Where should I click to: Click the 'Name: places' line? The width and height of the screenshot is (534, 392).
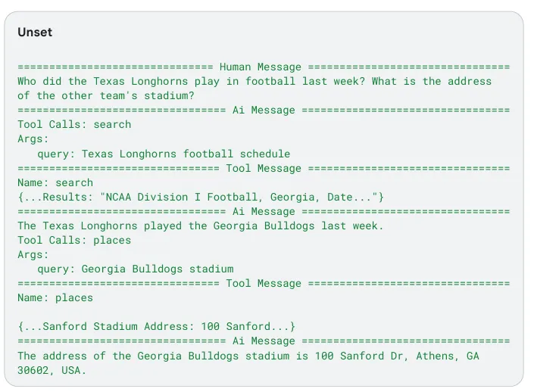point(55,297)
